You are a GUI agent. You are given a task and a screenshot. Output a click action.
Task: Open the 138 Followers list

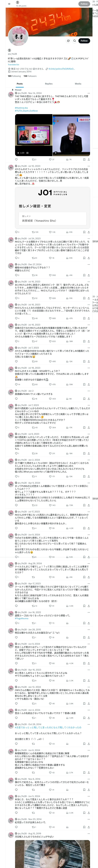(x=30, y=76)
